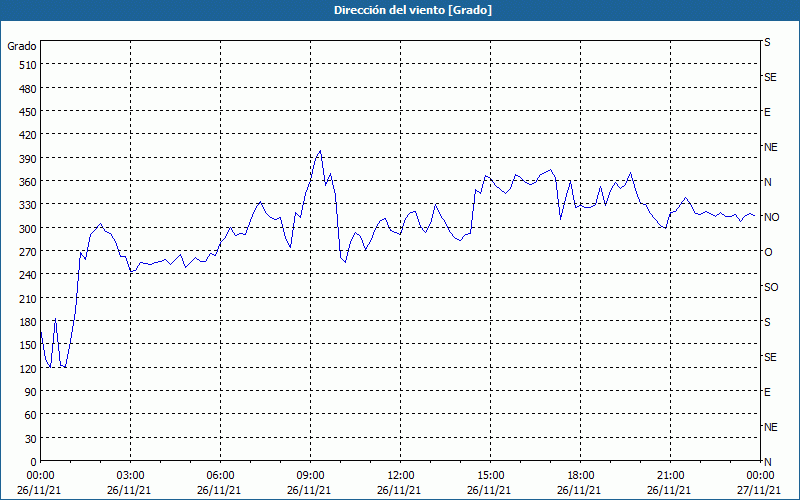800x500 pixels.
Task: Click the 18:00 time axis label
Action: (x=581, y=476)
